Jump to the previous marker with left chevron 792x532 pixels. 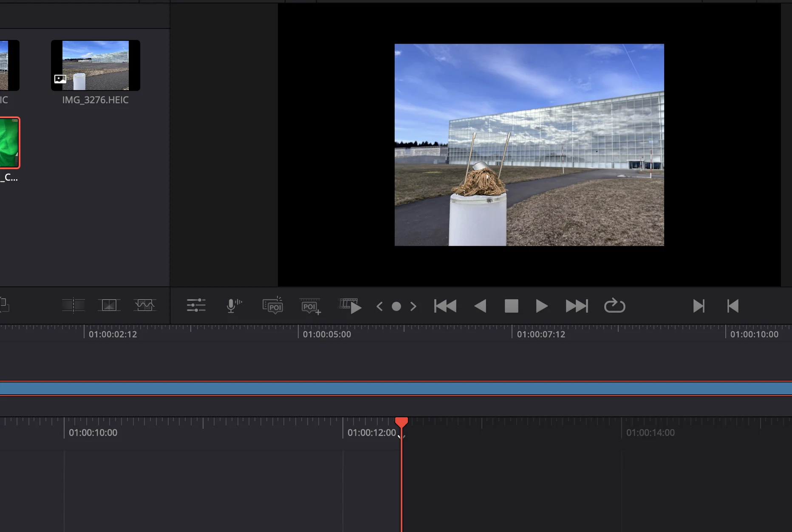click(x=379, y=306)
